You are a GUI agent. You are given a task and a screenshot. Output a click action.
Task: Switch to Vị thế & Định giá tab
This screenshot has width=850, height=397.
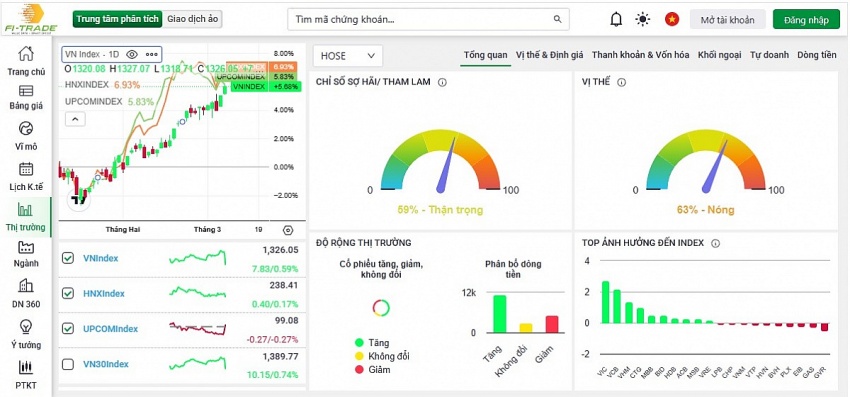tap(550, 55)
